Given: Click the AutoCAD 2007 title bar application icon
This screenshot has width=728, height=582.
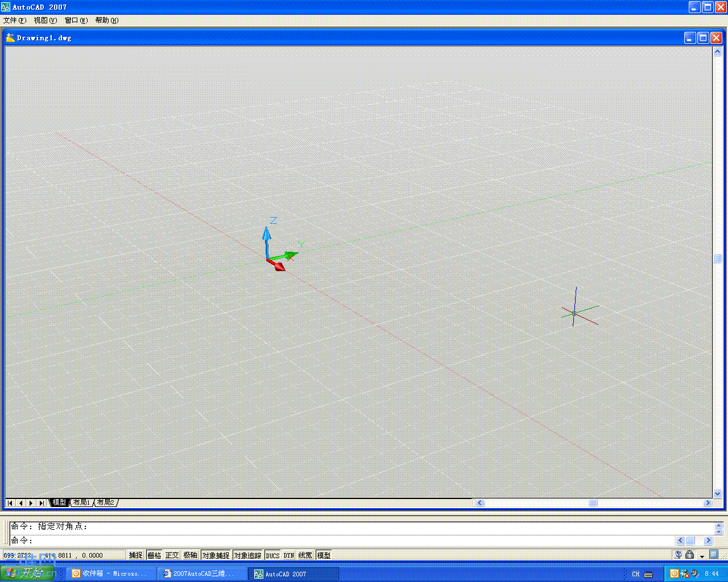Looking at the screenshot, I should (6, 7).
